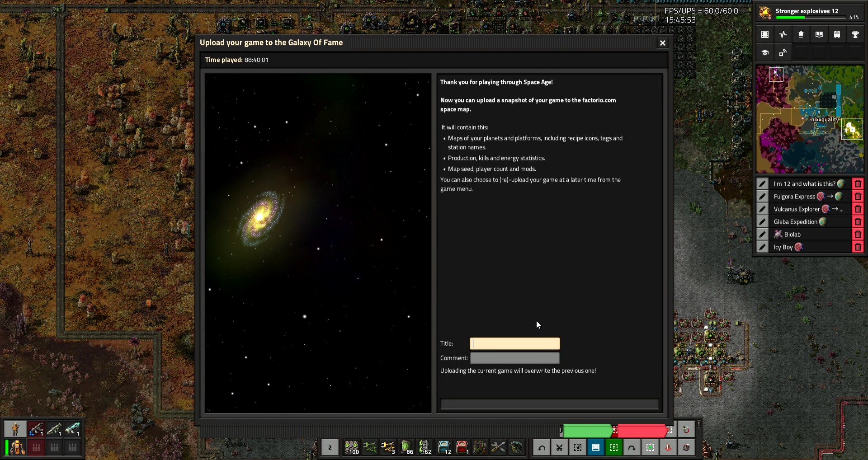
Task: Toggle the green upgrade planner shortcut
Action: 614,447
